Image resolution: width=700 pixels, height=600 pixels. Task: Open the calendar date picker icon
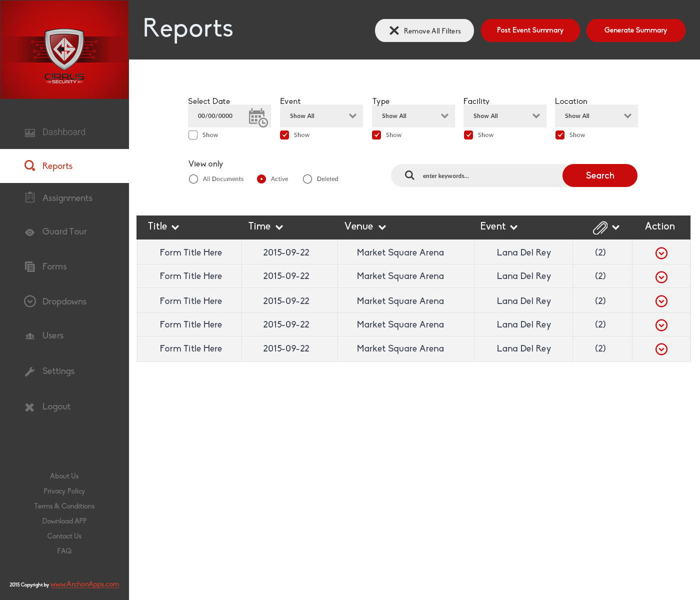pyautogui.click(x=258, y=117)
